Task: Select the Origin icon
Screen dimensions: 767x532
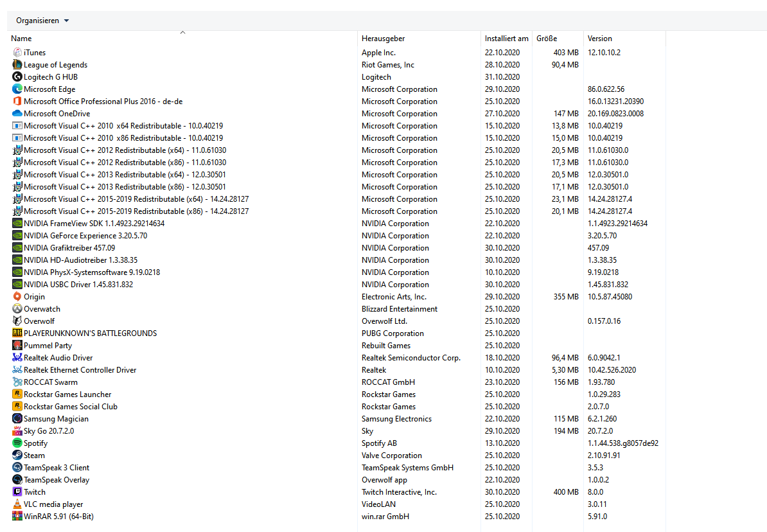Action: [17, 297]
